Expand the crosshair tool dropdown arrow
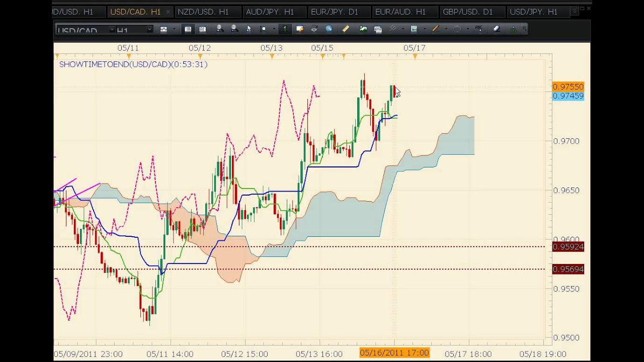Viewport: 644px width, 362px height. [274, 29]
